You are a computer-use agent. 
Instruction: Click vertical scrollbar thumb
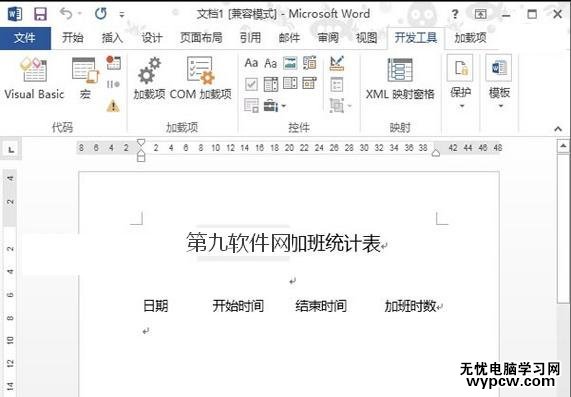click(563, 228)
